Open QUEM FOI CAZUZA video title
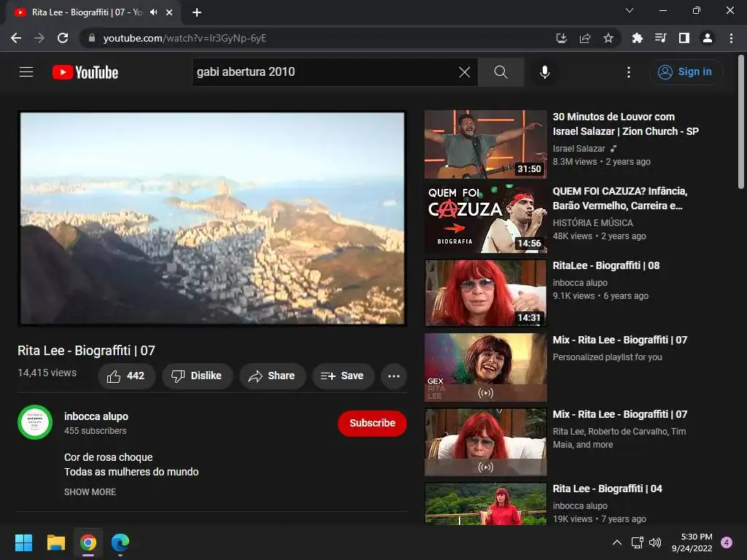This screenshot has width=747, height=560. coord(620,198)
